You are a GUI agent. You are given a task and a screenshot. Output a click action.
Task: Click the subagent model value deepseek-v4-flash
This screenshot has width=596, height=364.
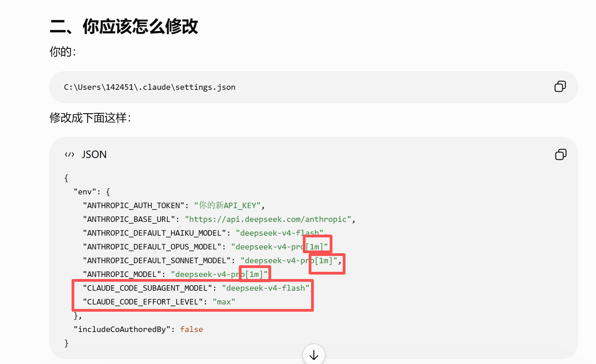[x=266, y=288]
